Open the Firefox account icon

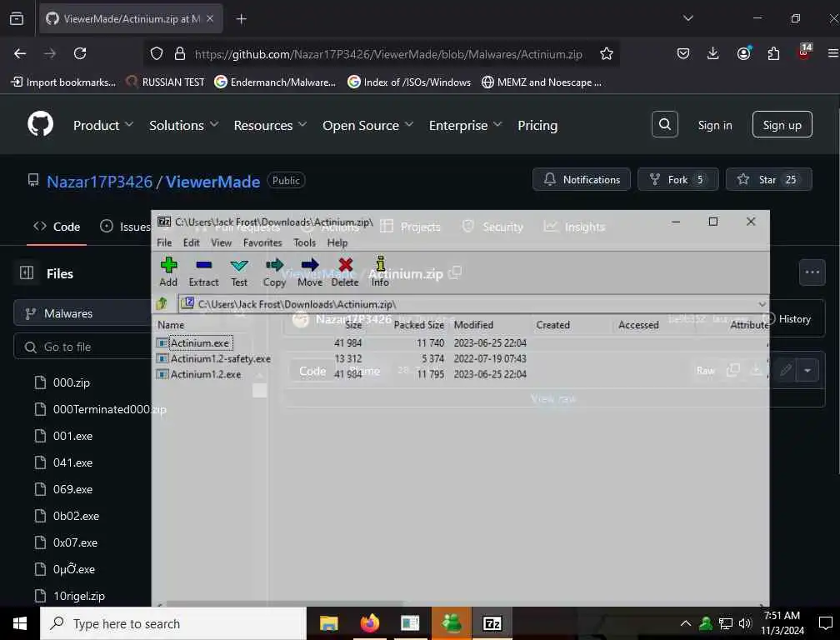[743, 53]
